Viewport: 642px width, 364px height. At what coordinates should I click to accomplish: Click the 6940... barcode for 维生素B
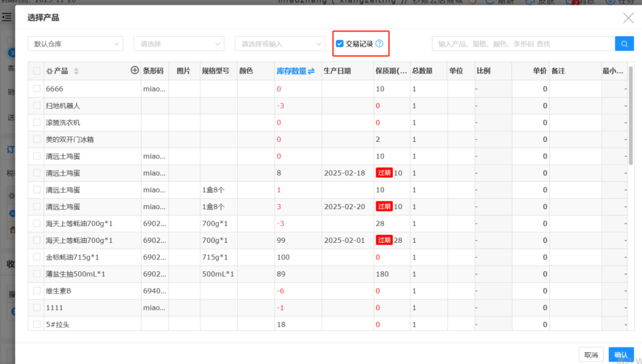point(155,291)
